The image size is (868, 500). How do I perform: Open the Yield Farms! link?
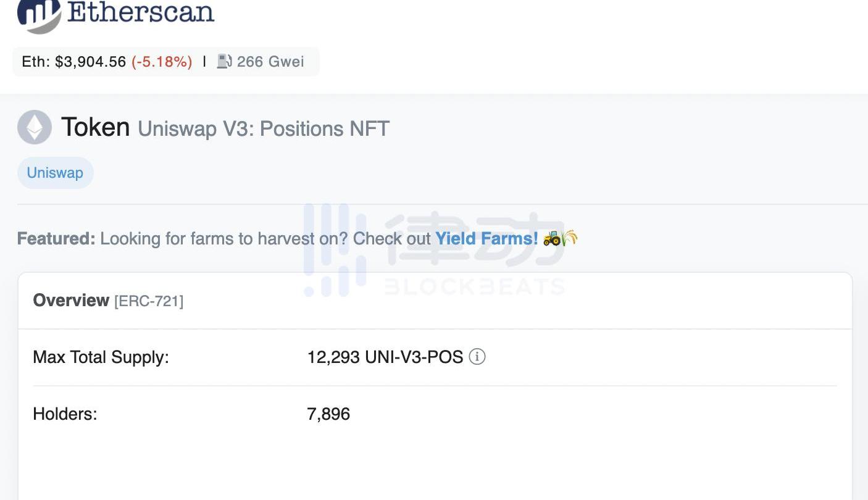coord(486,238)
